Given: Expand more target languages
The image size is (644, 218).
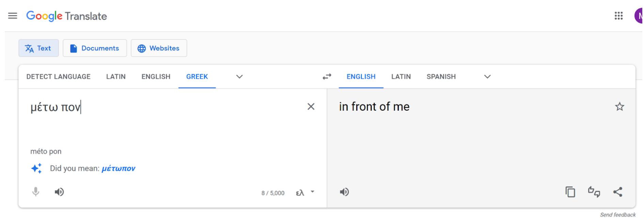Looking at the screenshot, I should click(x=487, y=77).
